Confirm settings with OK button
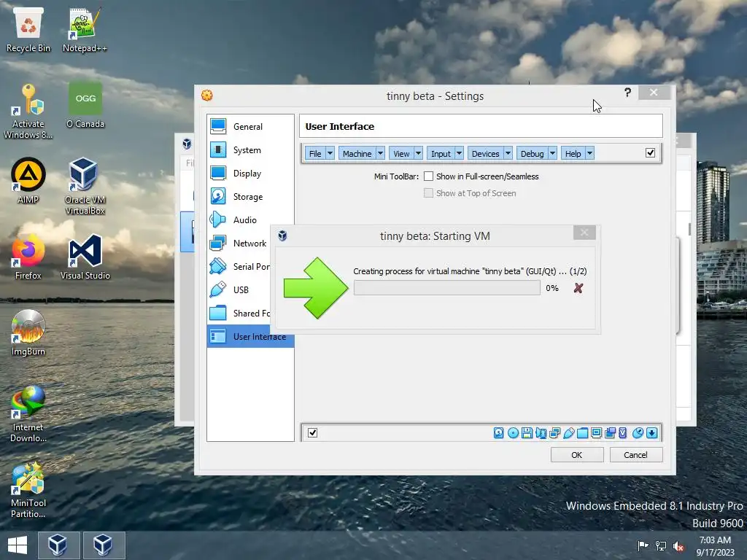The height and width of the screenshot is (560, 747). [577, 455]
